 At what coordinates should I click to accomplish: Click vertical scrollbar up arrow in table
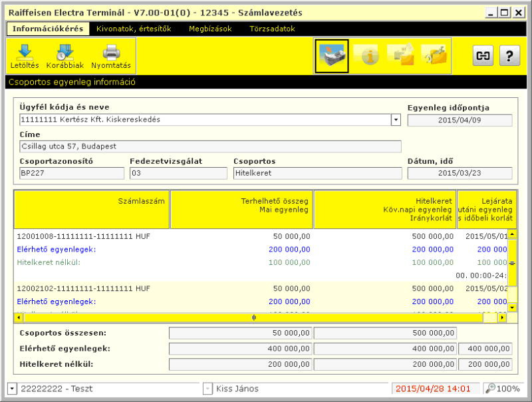click(x=512, y=234)
